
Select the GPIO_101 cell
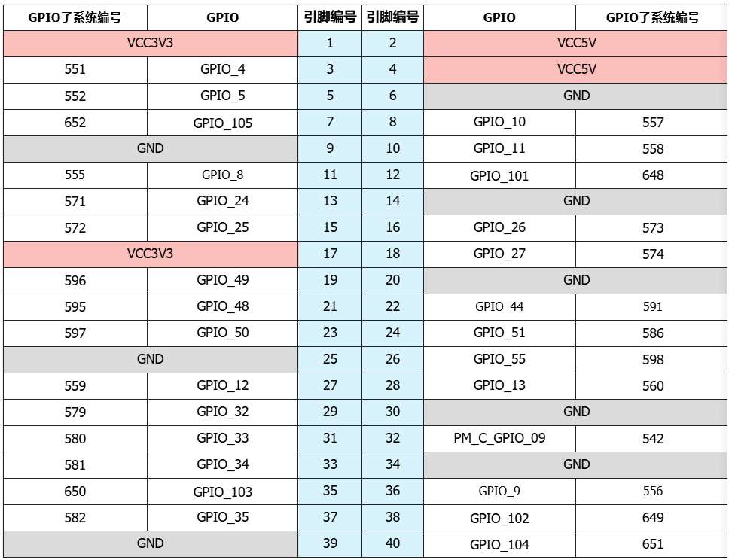tap(499, 175)
